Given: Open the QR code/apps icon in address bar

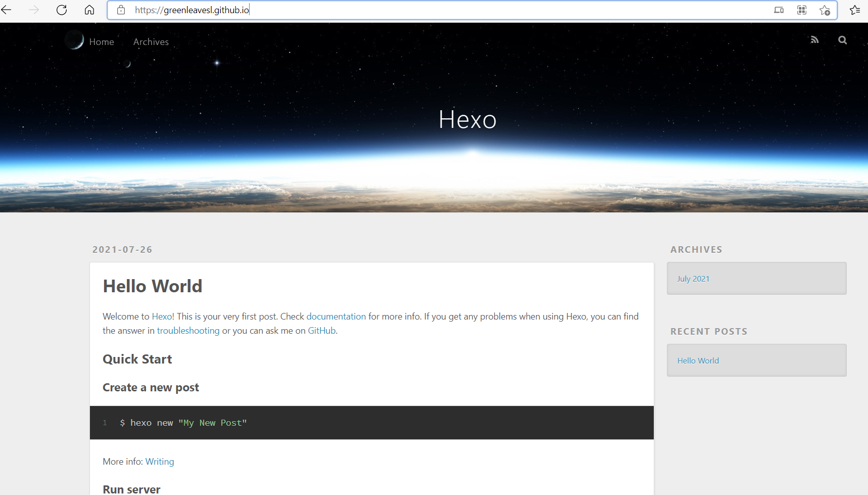Looking at the screenshot, I should pos(802,10).
